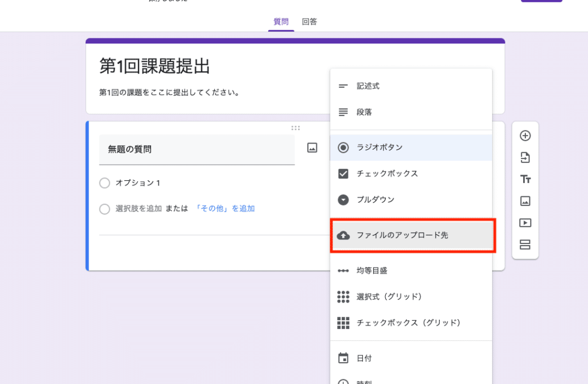Click the import questions icon
The height and width of the screenshot is (384, 588).
point(525,158)
